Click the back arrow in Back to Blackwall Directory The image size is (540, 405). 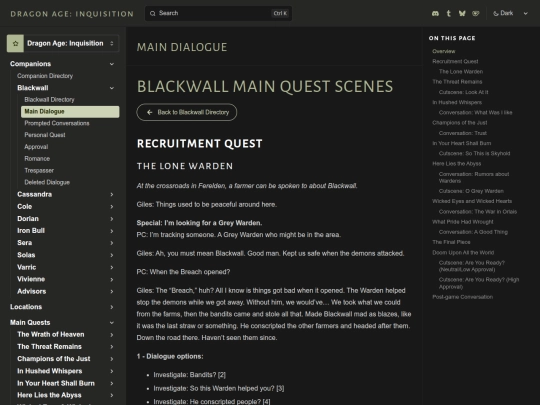(x=149, y=112)
